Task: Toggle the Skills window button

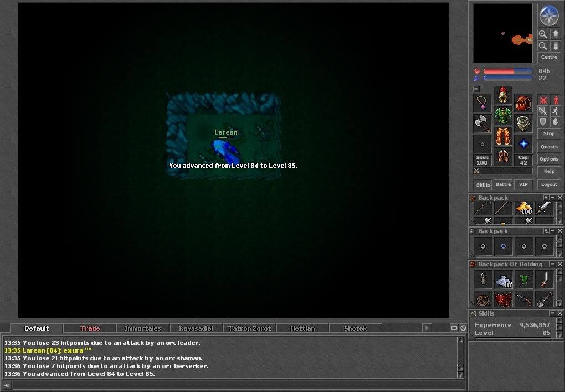Action: (483, 185)
